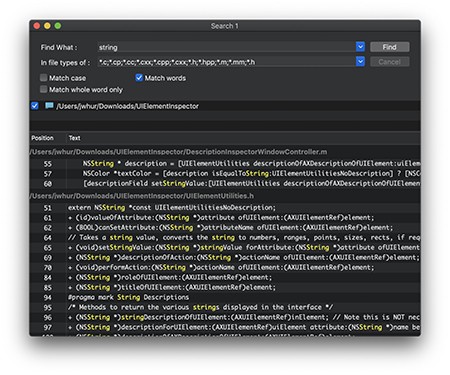This screenshot has height=375, width=450.
Task: Click the file types input field
Action: (x=227, y=62)
